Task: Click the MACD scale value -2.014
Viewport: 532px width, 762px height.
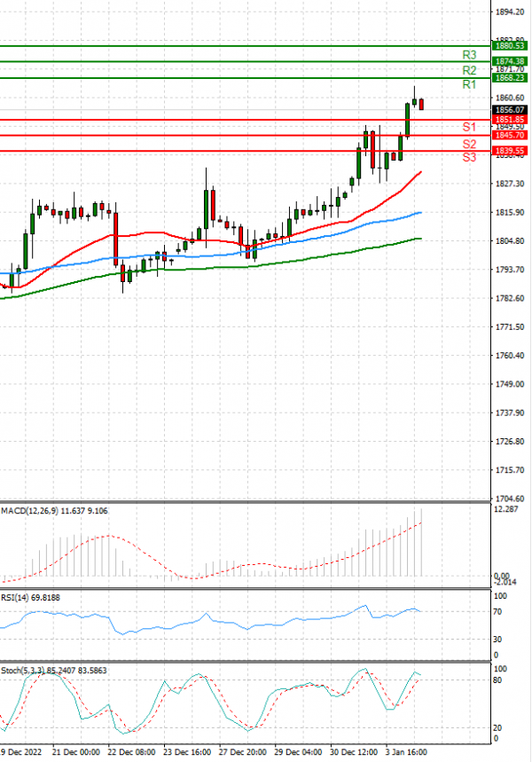Action: 505,582
